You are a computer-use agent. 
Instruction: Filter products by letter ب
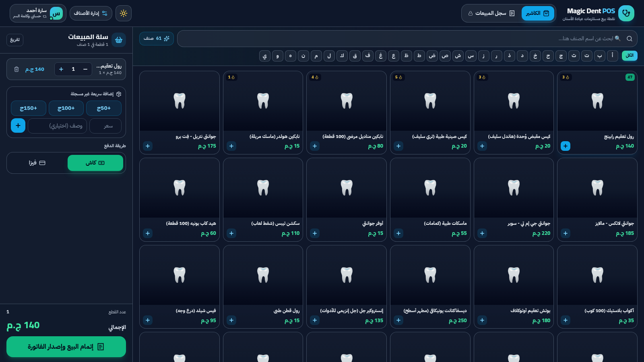(x=600, y=56)
